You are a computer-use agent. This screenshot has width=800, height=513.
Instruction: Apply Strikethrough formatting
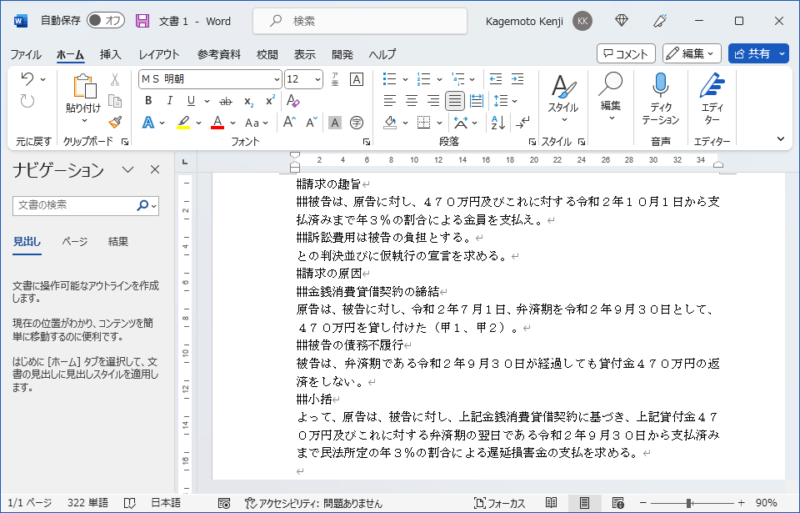[226, 101]
